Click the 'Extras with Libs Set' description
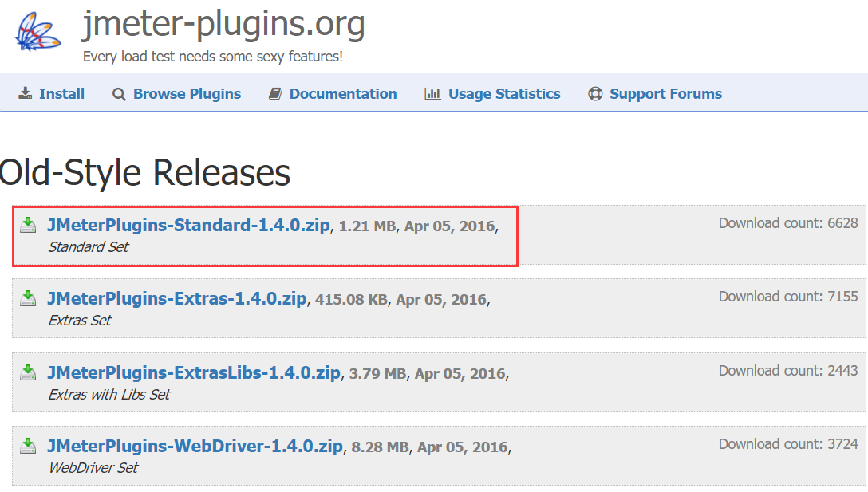This screenshot has height=492, width=868. click(x=109, y=395)
